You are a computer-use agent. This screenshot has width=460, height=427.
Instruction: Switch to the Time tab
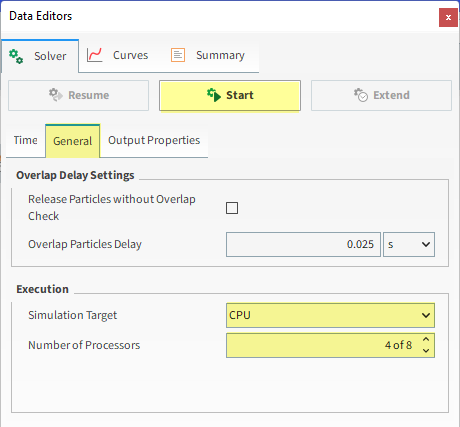[26, 140]
